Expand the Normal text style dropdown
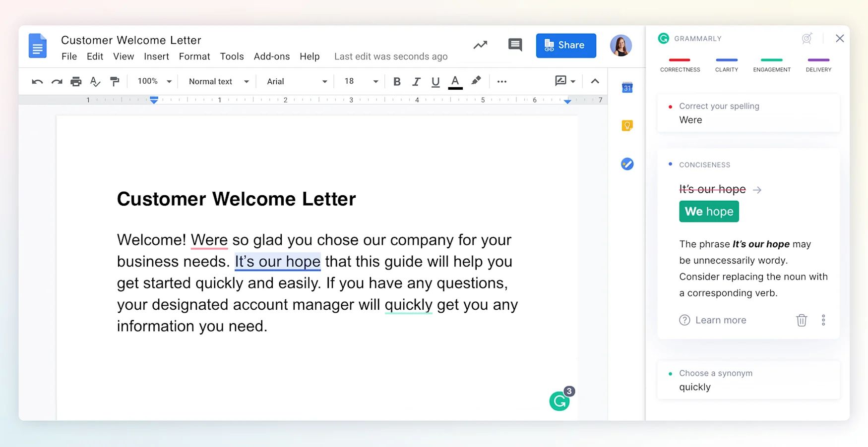This screenshot has height=447, width=868. point(218,81)
